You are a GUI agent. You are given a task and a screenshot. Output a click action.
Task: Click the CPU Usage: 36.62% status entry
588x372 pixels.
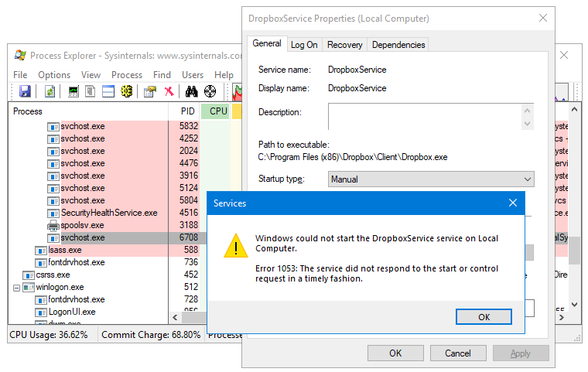[x=49, y=335]
